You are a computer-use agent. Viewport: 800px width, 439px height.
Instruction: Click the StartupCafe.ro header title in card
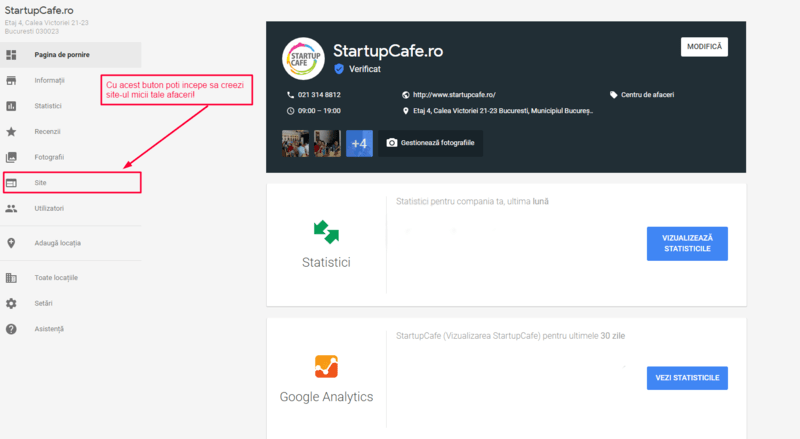(388, 51)
